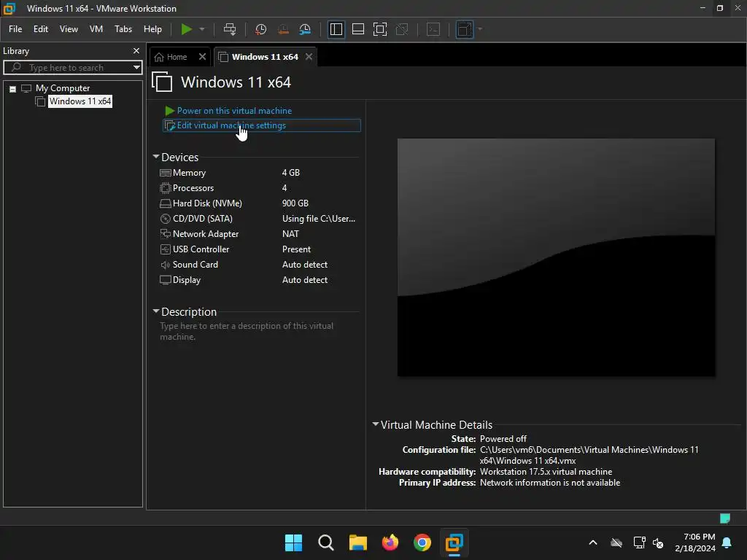Select the Memory device row
The width and height of the screenshot is (747, 560).
(x=258, y=173)
